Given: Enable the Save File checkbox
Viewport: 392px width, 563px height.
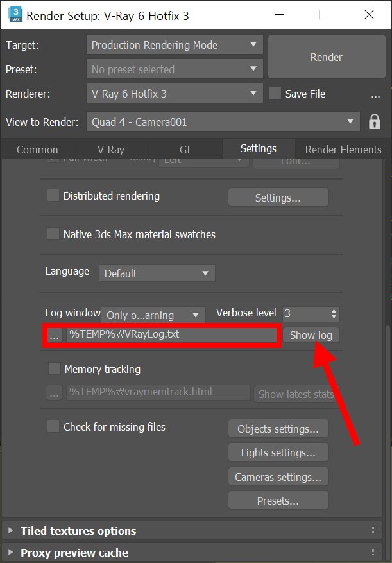Looking at the screenshot, I should click(275, 94).
